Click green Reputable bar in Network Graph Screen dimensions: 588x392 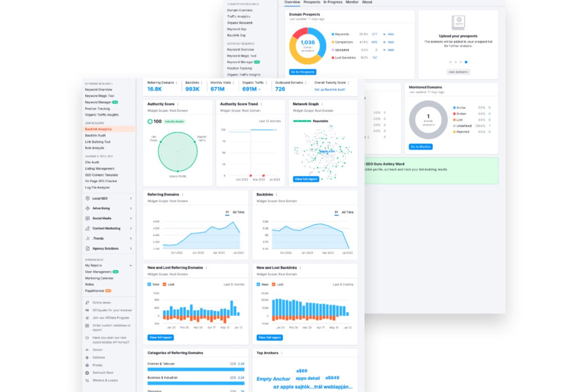tap(302, 121)
